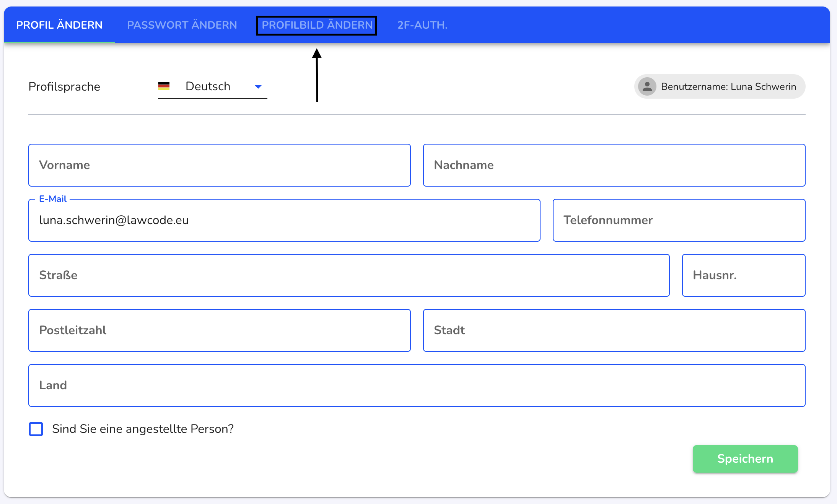Click the Benutzername: Luna Schwerin chip
Screen dimensions: 837x504
click(720, 86)
